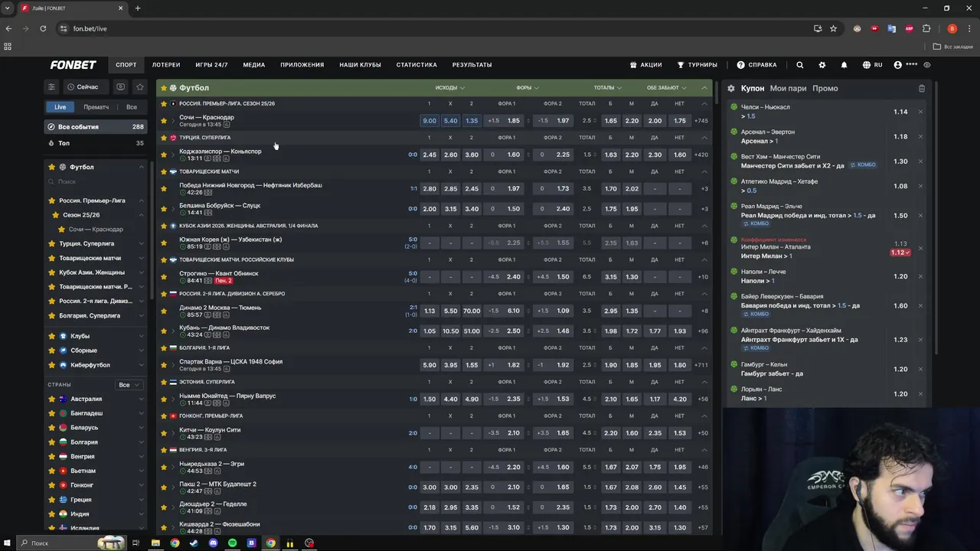Toggle favorite star on Футбол header bar
This screenshot has height=551, width=980.
click(x=162, y=88)
